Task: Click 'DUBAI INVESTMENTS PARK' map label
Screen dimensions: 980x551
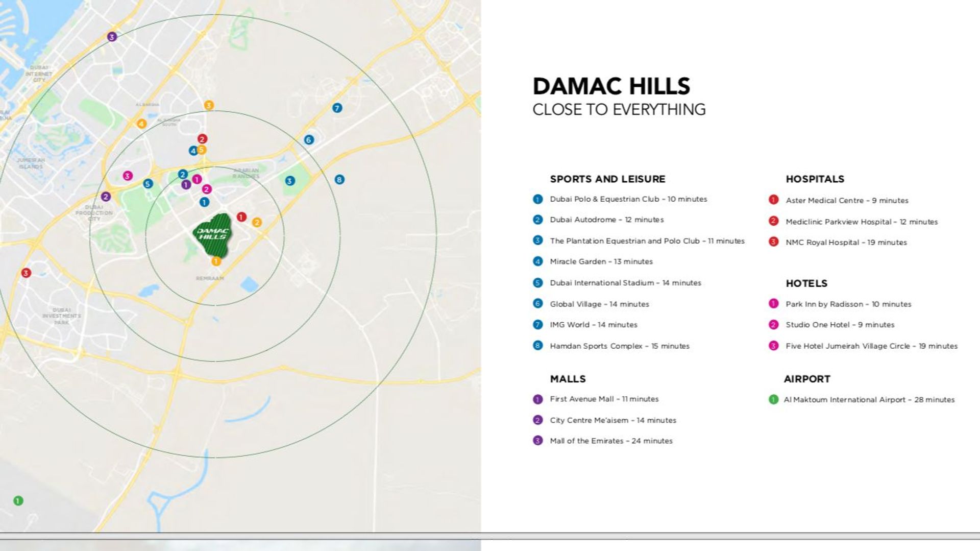Action: pos(62,316)
